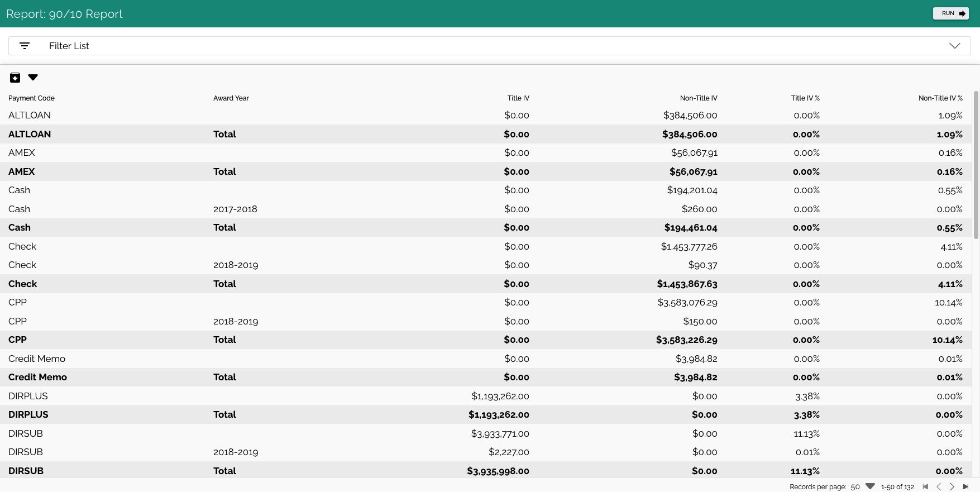Viewport: 980px width, 492px height.
Task: Jump to the last page
Action: (965, 486)
